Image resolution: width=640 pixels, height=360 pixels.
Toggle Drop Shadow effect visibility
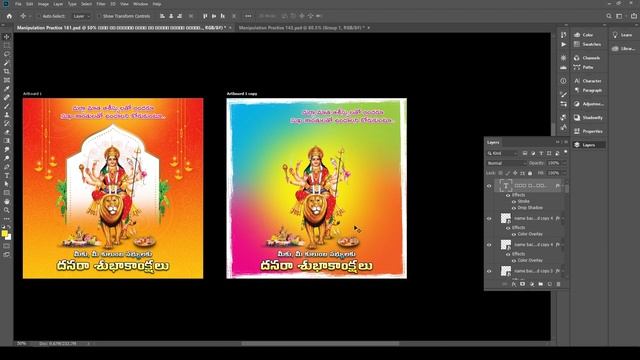(513, 208)
